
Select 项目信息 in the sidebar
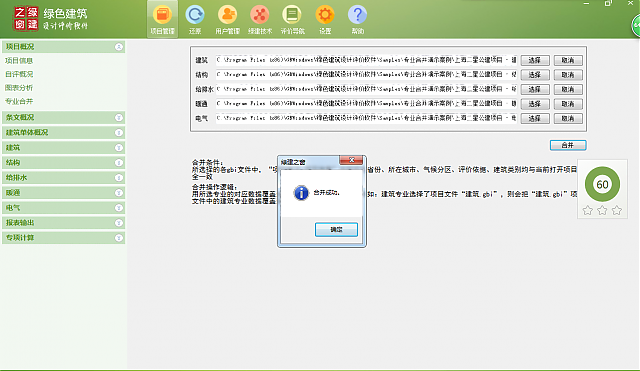19,61
